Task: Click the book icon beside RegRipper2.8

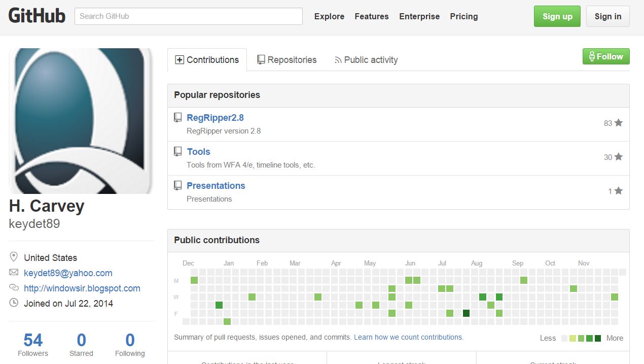Action: tap(177, 118)
